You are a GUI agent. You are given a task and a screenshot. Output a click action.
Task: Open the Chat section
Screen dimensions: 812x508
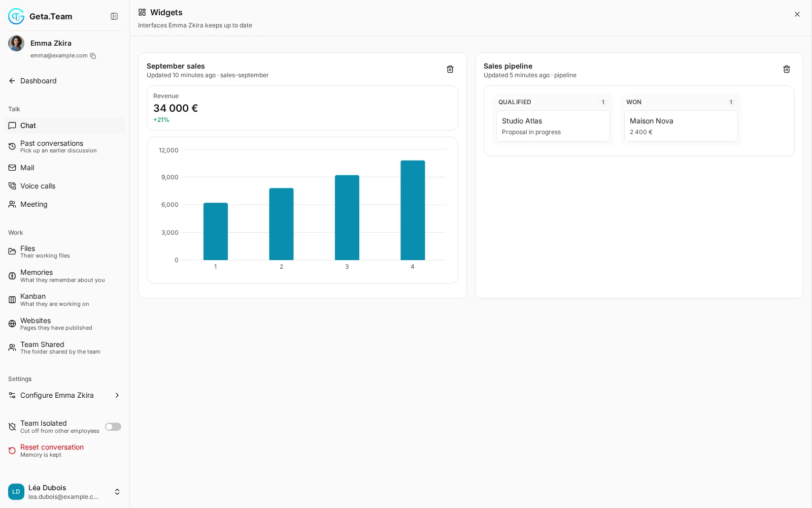(x=64, y=125)
